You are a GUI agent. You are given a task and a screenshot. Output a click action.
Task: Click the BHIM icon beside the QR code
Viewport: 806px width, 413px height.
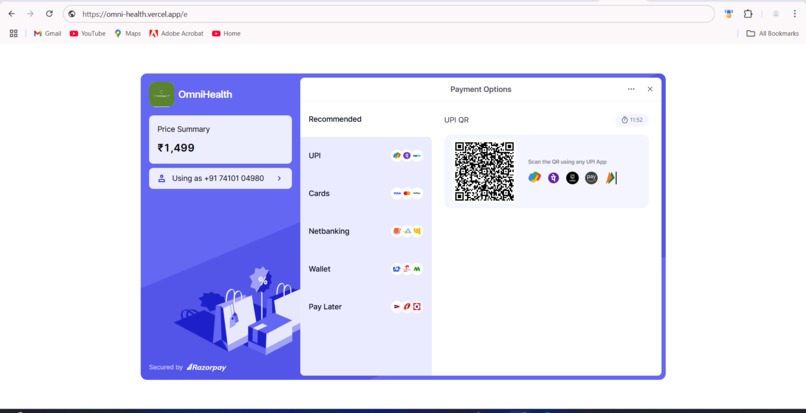click(611, 178)
